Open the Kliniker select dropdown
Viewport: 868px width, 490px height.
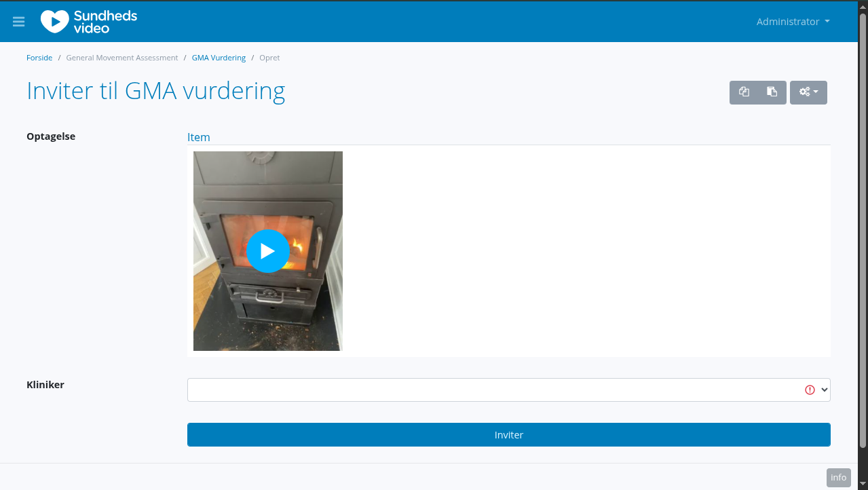click(509, 390)
